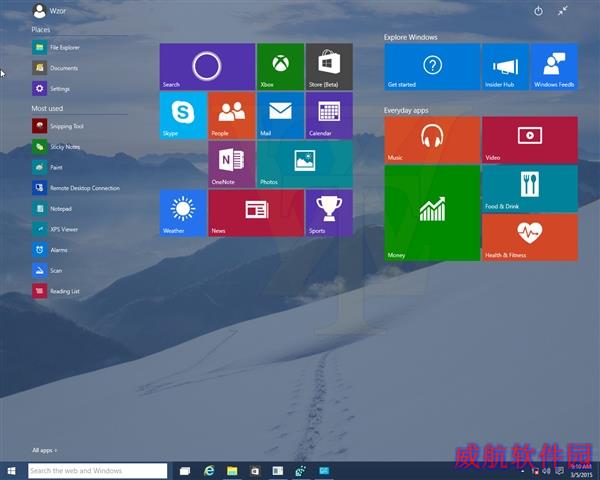This screenshot has height=480, width=600.
Task: Open the Sports tile
Action: tap(329, 213)
